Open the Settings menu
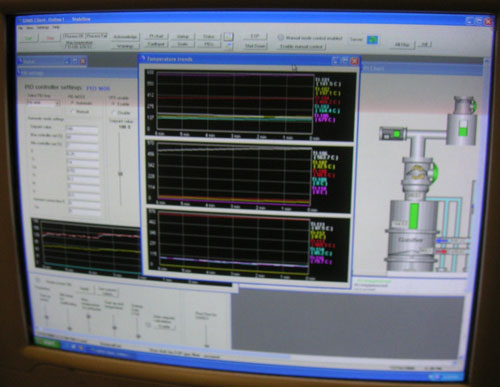The image size is (500, 387). [x=43, y=28]
